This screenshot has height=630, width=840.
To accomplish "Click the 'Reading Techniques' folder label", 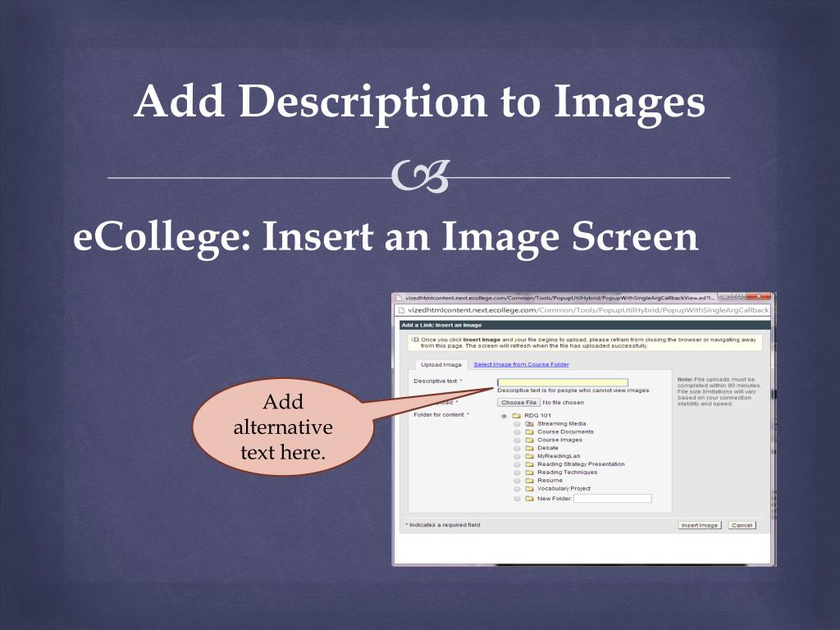I will tap(567, 472).
